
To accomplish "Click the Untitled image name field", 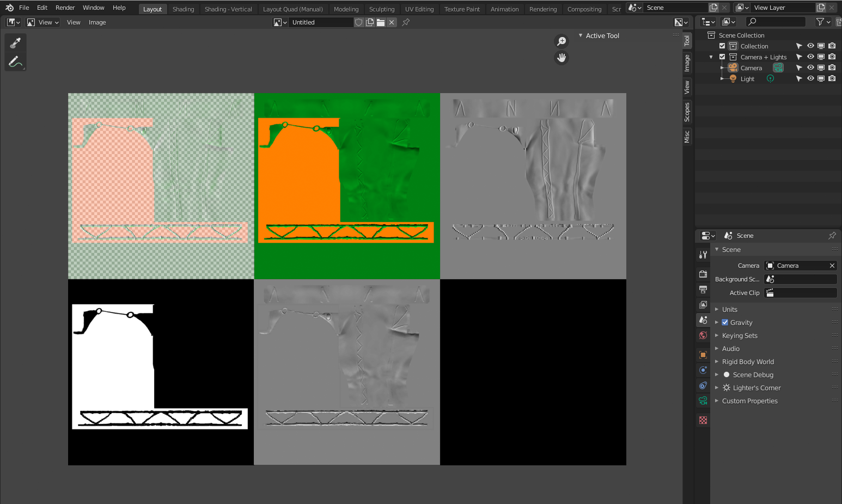I will 321,22.
